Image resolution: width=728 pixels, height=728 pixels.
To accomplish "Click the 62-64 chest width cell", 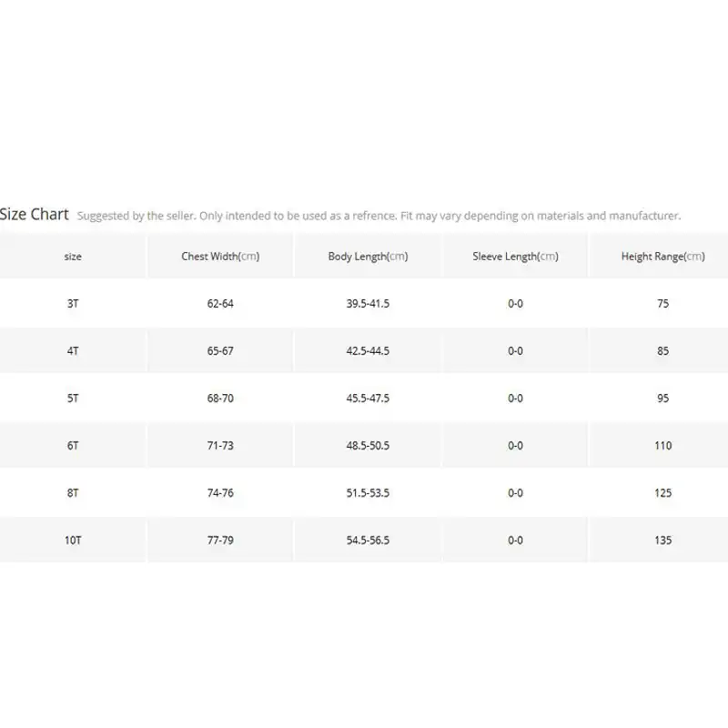I will (x=220, y=304).
